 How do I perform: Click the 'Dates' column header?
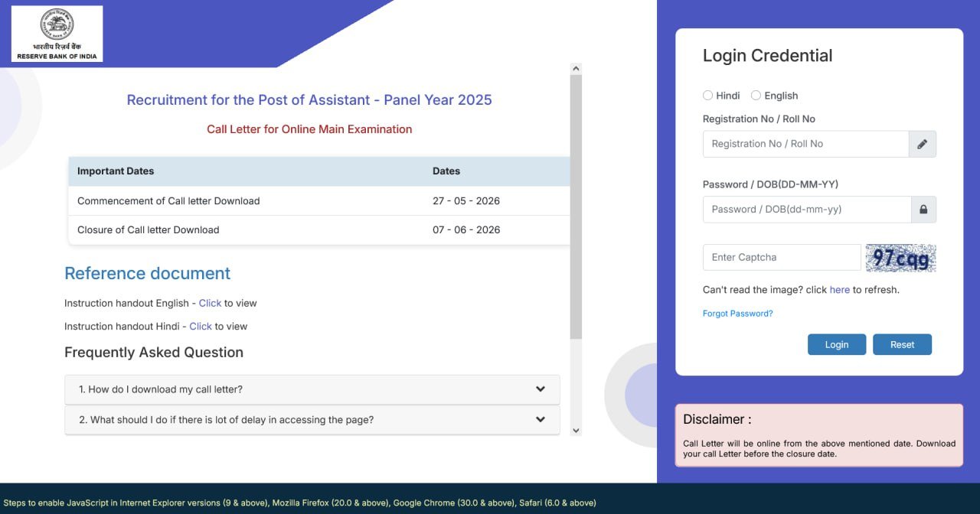446,171
